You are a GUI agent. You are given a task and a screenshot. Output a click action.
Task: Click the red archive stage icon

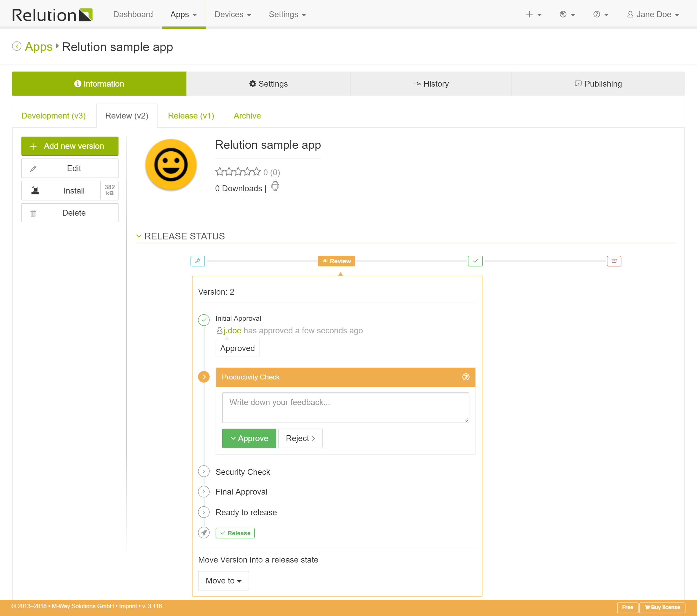(x=614, y=261)
